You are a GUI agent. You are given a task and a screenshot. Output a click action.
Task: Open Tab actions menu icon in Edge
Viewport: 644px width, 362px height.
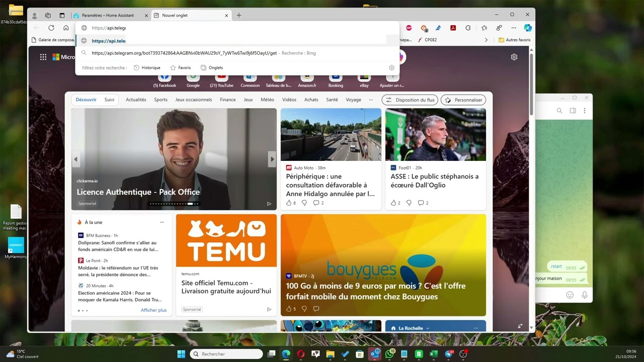coord(62,16)
